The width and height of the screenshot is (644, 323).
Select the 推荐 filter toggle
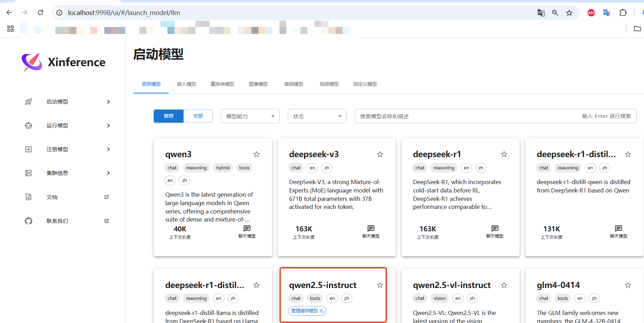coord(168,116)
